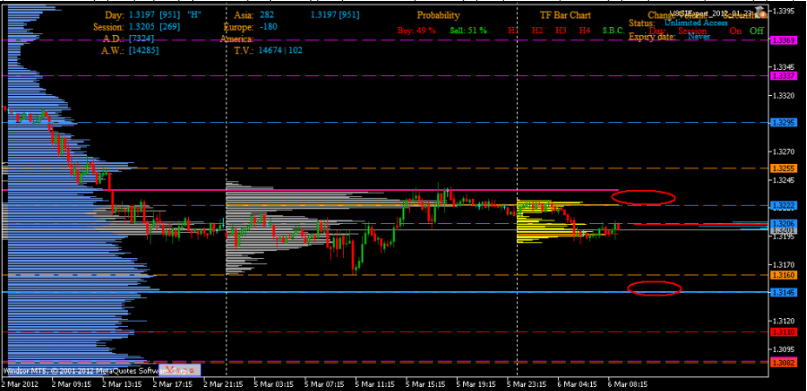The image size is (807, 391).
Task: Turn the green Off label off
Action: click(757, 30)
